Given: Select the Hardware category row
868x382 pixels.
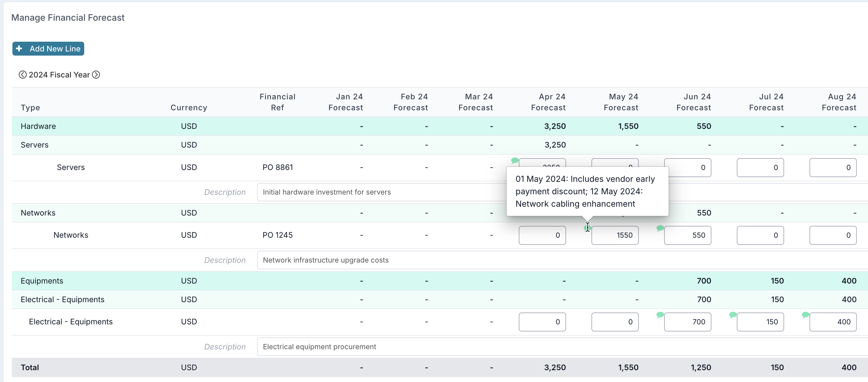Looking at the screenshot, I should click(440, 127).
